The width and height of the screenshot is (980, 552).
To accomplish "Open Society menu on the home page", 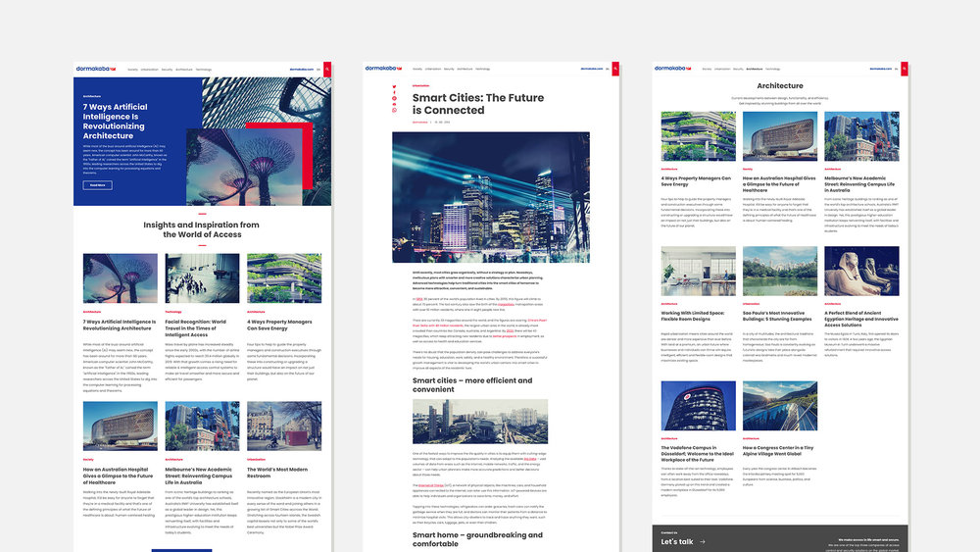I will tap(132, 70).
